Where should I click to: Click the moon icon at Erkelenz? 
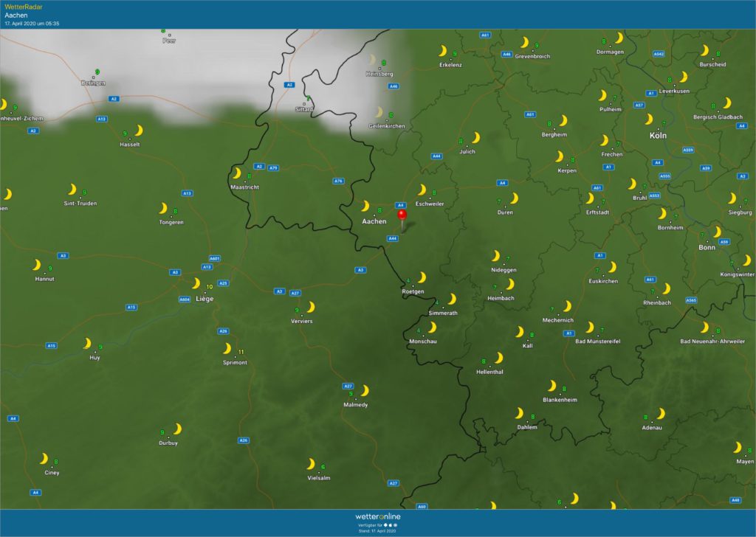(443, 51)
